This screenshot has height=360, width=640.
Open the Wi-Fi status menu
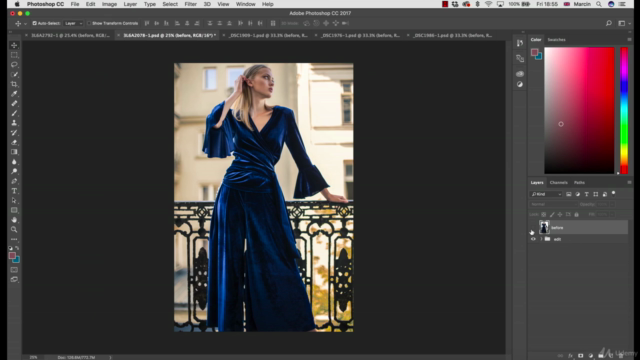pyautogui.click(x=488, y=4)
